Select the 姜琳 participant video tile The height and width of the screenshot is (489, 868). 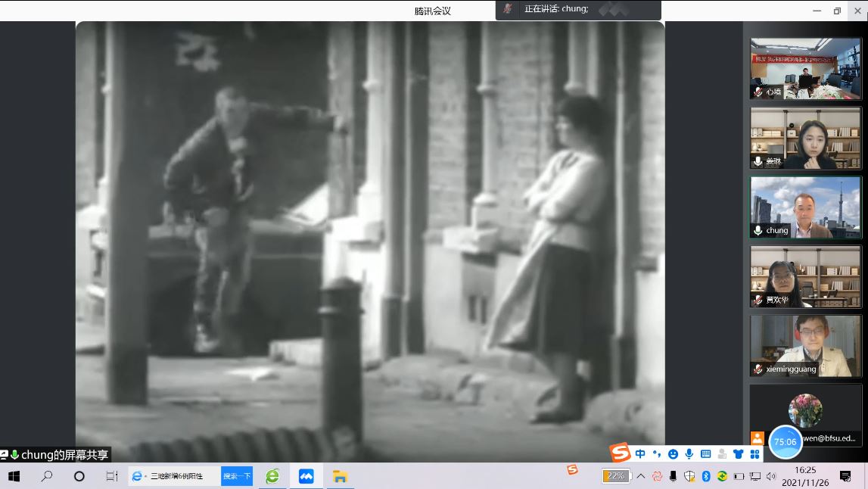coord(805,138)
